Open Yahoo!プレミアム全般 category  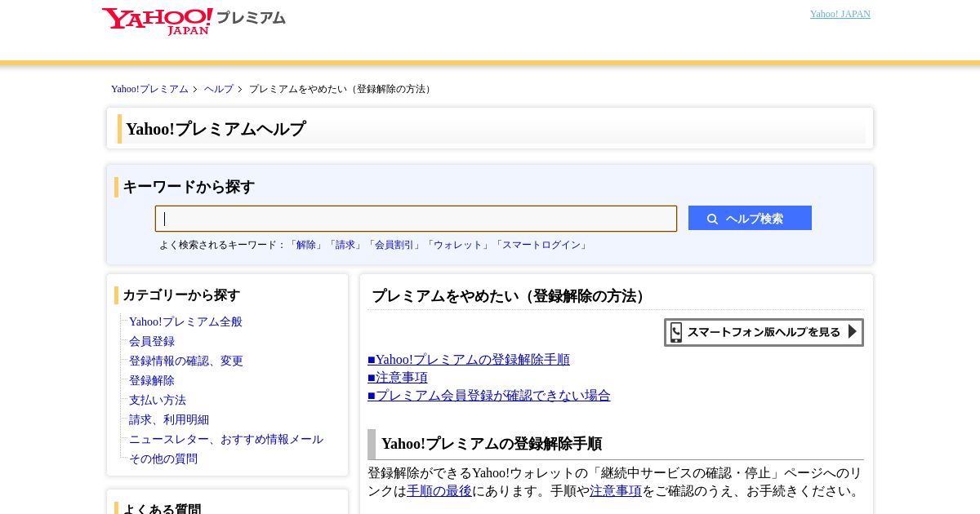click(185, 321)
